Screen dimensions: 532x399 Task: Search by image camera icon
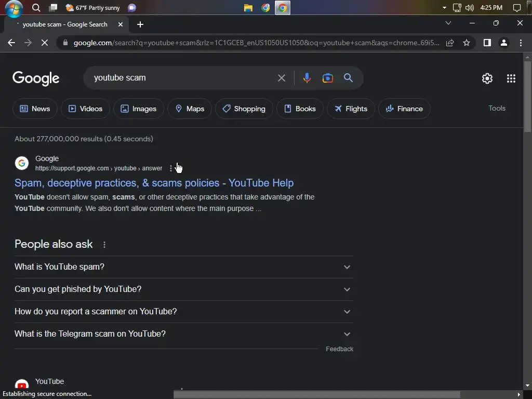pyautogui.click(x=327, y=78)
